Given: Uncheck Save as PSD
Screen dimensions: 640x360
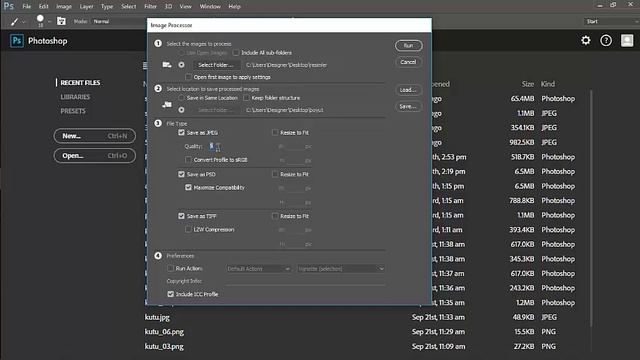Looking at the screenshot, I should pos(181,174).
